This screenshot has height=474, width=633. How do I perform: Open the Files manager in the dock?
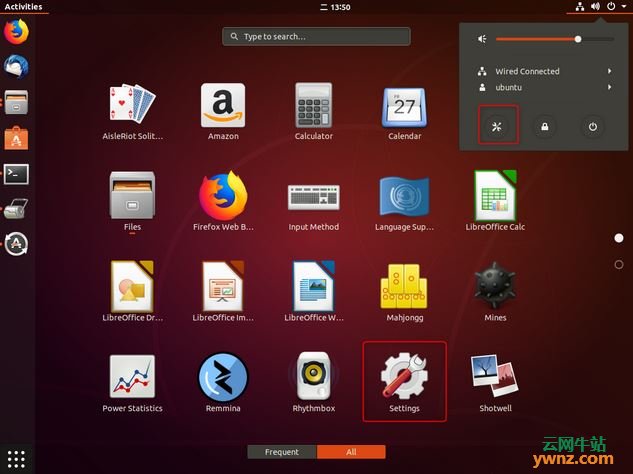[16, 102]
